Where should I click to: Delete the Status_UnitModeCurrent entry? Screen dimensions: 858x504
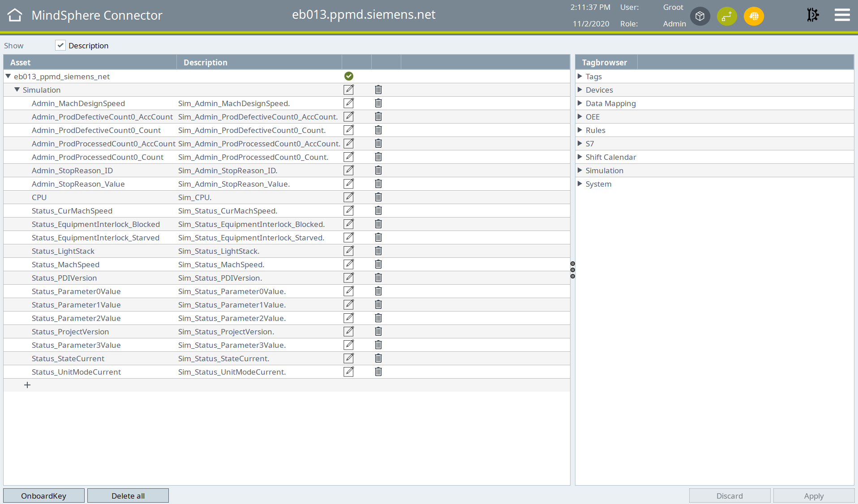click(378, 372)
